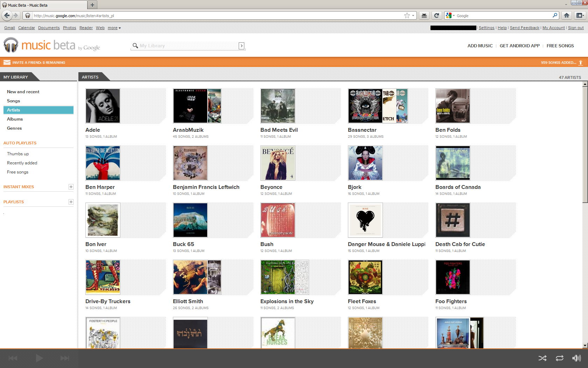Image resolution: width=588 pixels, height=368 pixels.
Task: Open the browser home page icon
Action: pyautogui.click(x=567, y=15)
